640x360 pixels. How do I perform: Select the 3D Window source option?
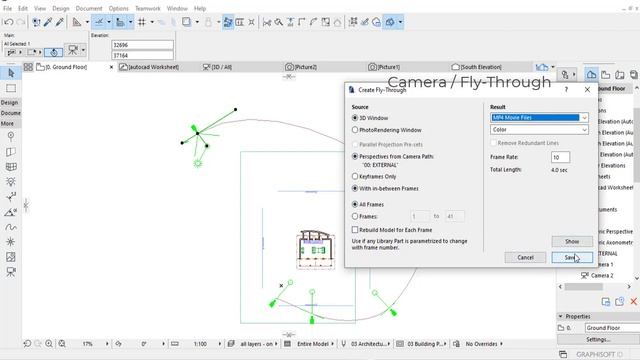click(x=370, y=118)
